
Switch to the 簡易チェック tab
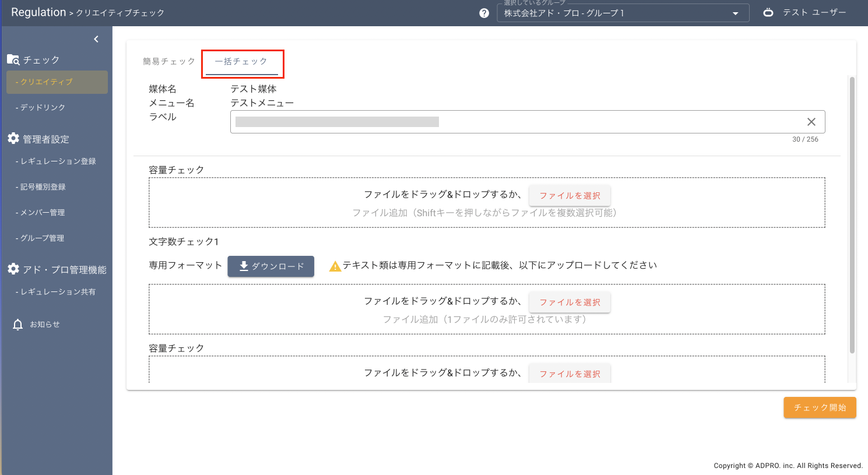169,61
